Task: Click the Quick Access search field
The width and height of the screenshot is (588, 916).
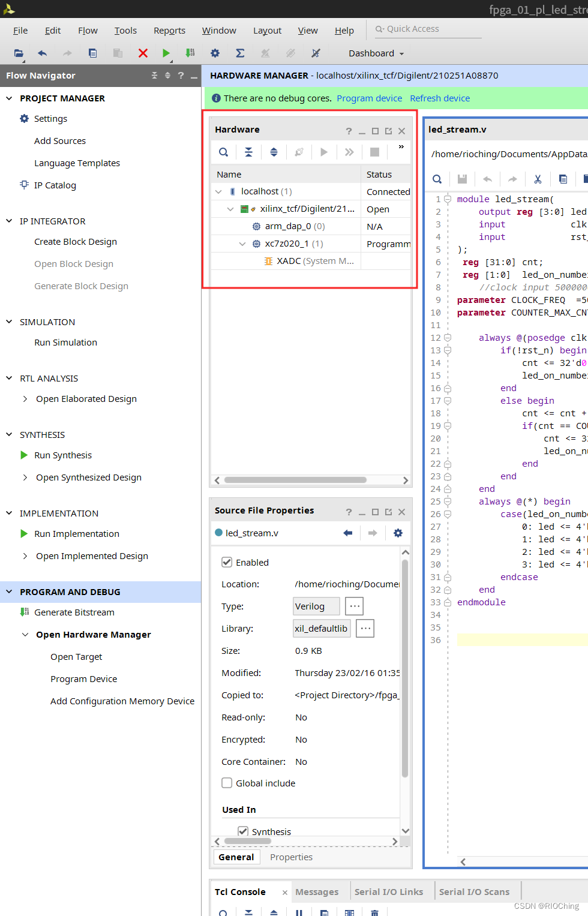Action: click(x=428, y=29)
